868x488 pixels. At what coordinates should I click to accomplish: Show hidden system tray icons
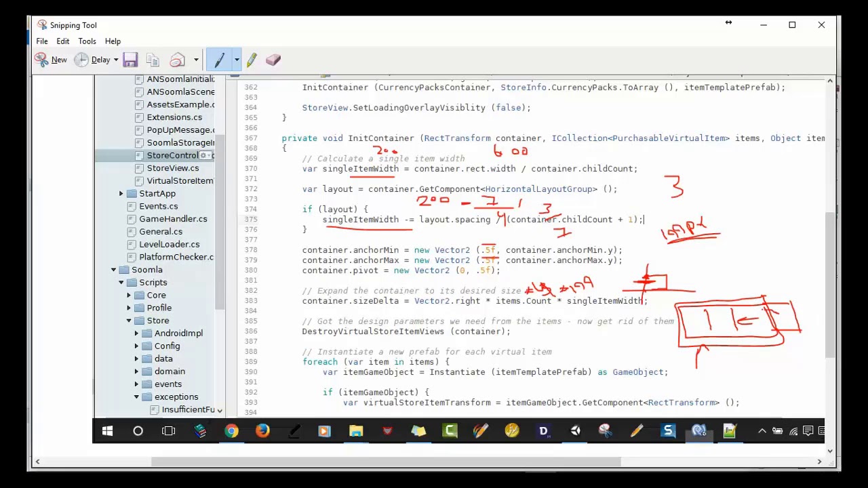762,431
